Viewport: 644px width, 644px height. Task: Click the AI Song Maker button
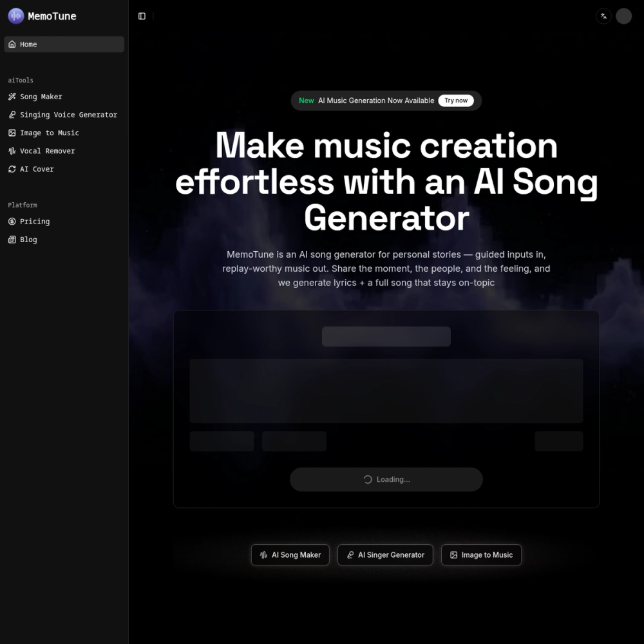click(290, 555)
